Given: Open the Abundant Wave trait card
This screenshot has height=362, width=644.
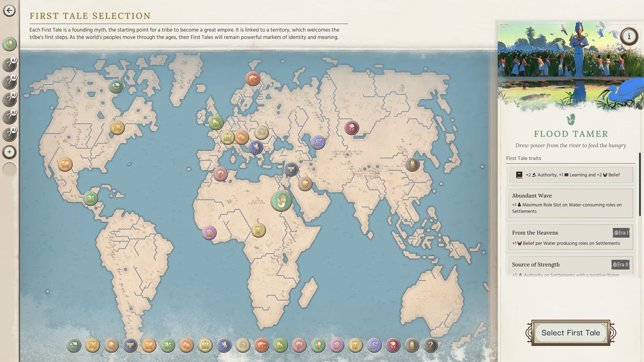Looking at the screenshot, I should tap(571, 203).
